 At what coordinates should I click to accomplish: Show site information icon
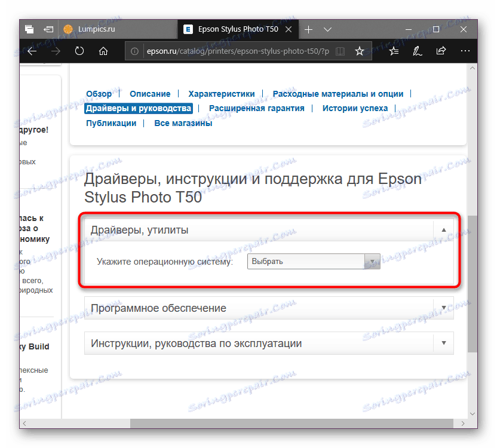click(135, 51)
